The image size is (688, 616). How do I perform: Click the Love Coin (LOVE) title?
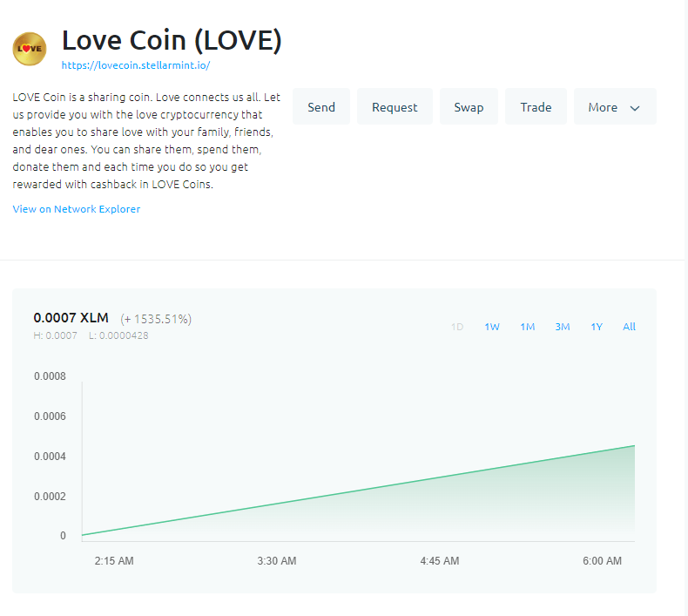[x=172, y=40]
